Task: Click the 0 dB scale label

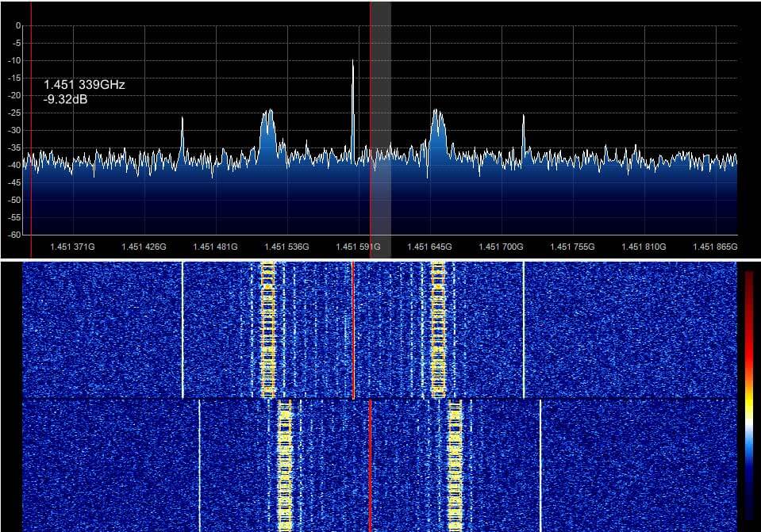Action: point(18,25)
